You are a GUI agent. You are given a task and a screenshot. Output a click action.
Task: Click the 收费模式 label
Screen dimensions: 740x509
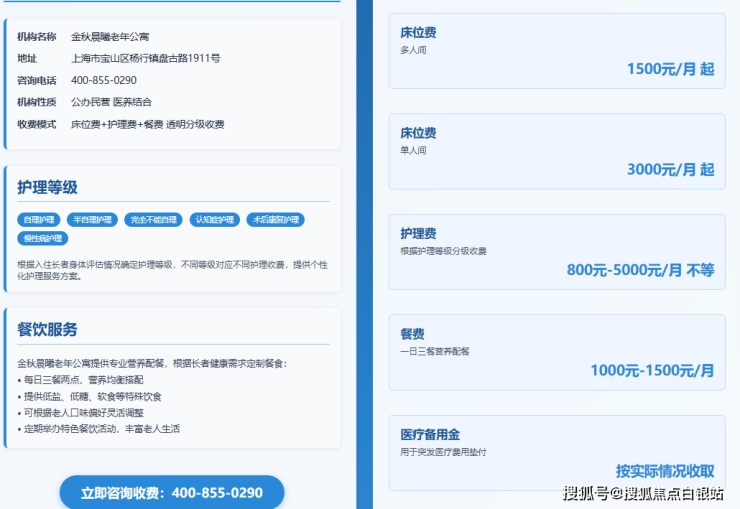point(36,125)
